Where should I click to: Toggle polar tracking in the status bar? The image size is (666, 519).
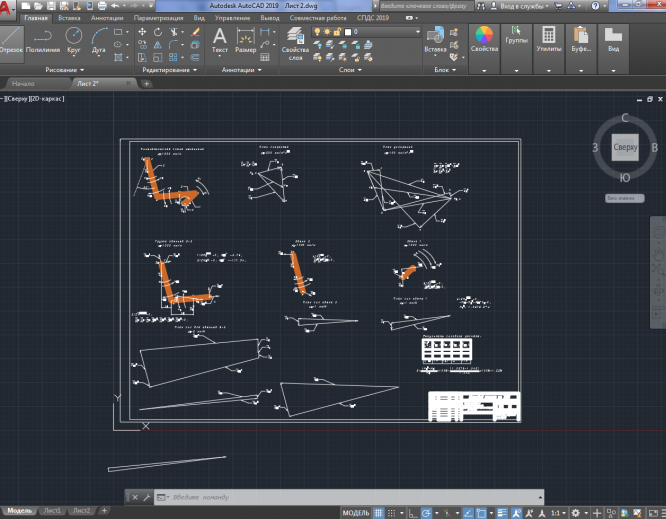click(x=427, y=512)
